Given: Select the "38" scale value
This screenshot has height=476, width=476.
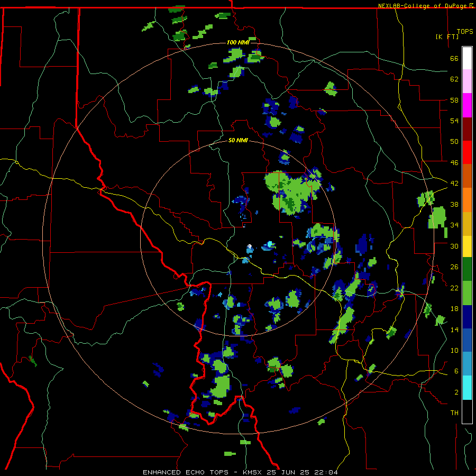Looking at the screenshot, I should pyautogui.click(x=454, y=204).
